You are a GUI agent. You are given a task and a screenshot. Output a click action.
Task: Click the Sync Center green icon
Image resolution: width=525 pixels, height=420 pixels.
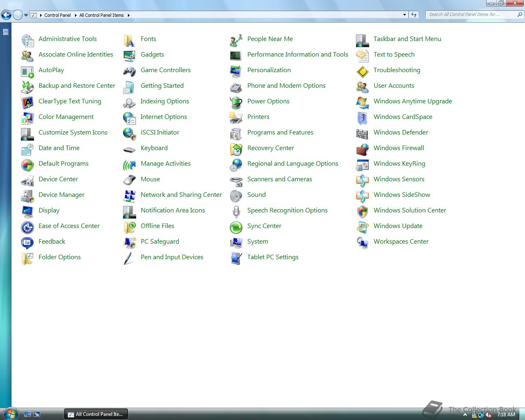point(236,227)
